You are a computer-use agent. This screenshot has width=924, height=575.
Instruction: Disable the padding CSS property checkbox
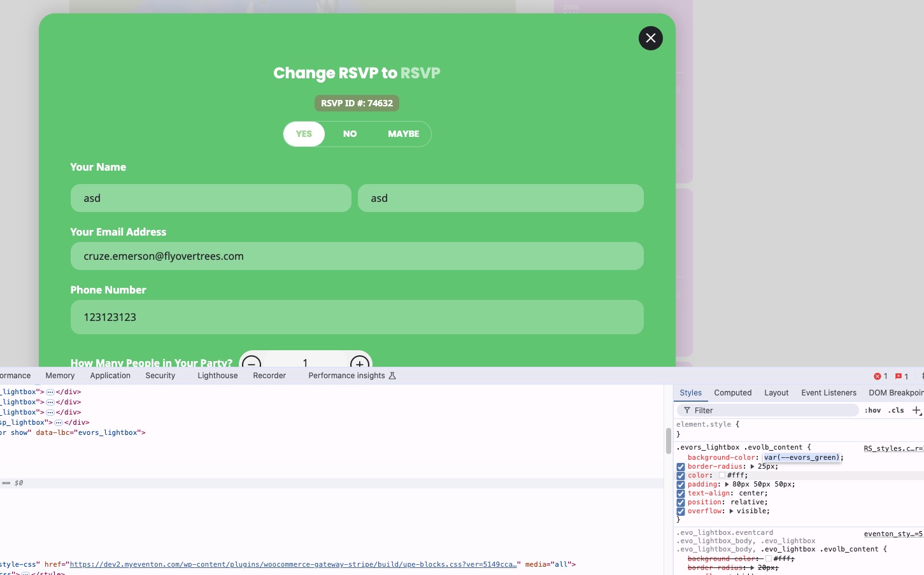click(681, 485)
